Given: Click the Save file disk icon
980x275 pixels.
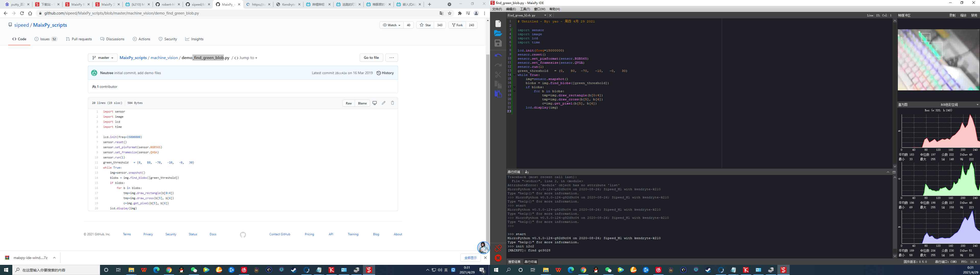Looking at the screenshot, I should click(498, 43).
